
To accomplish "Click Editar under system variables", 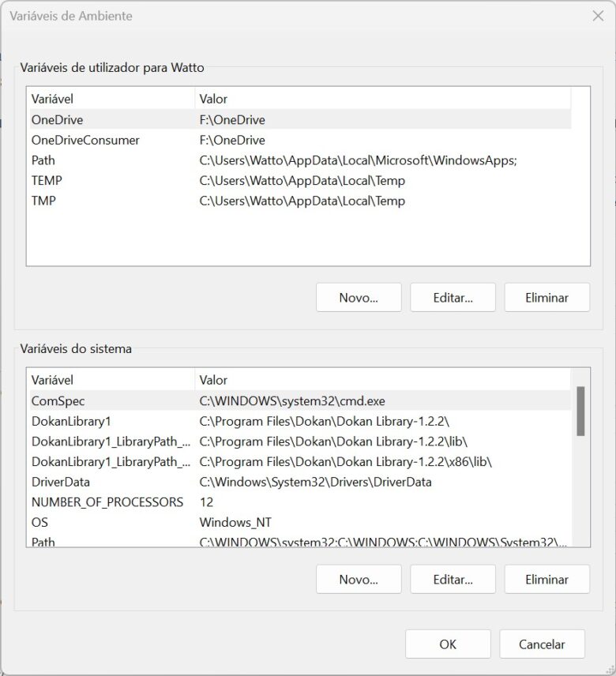I will coord(453,579).
